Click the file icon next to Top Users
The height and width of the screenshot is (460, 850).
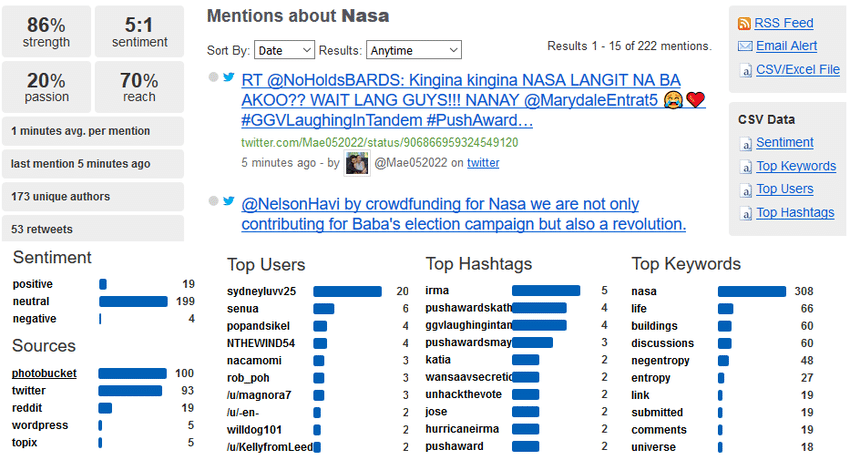[746, 190]
